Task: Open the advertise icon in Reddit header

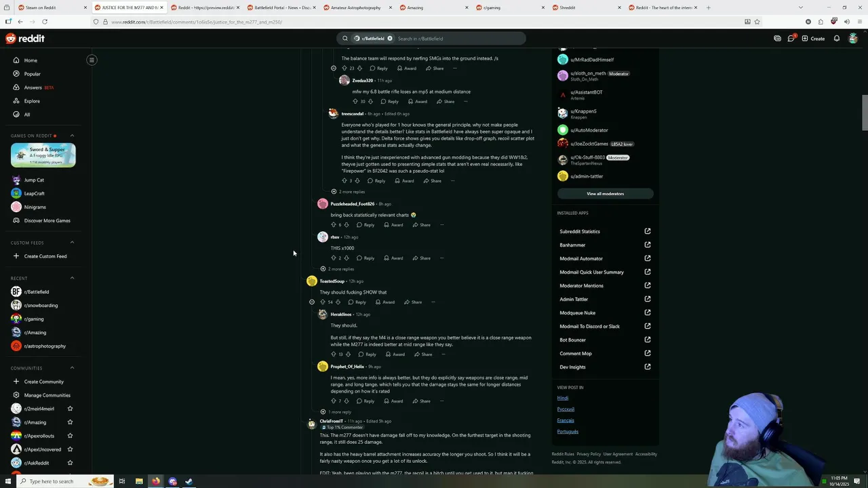Action: point(777,39)
